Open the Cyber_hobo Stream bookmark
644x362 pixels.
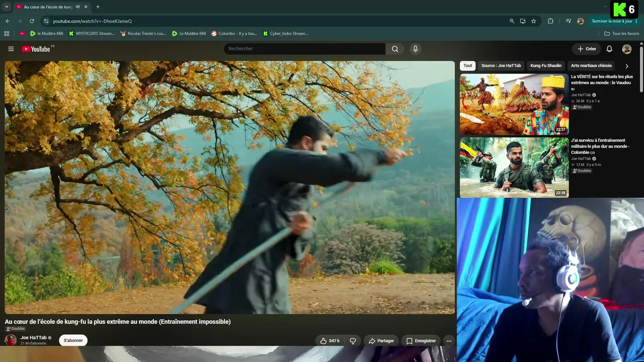pyautogui.click(x=285, y=34)
